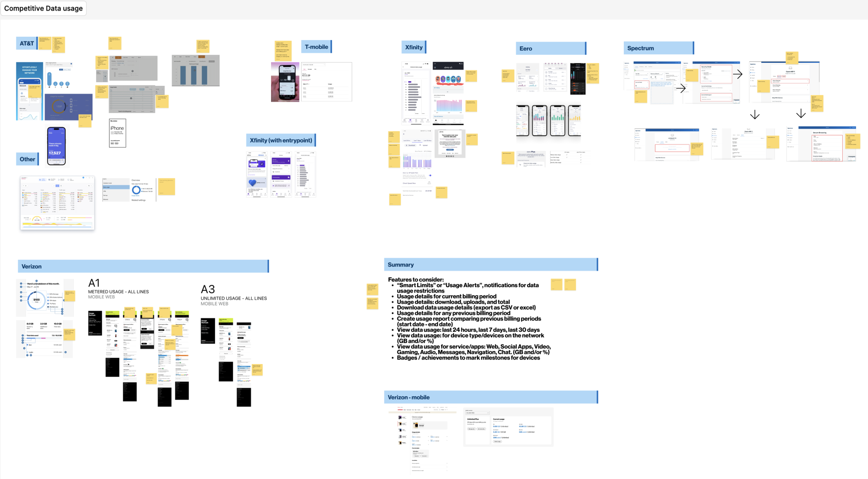868x479 pixels.
Task: Click the Summary section header bar
Action: coord(491,265)
